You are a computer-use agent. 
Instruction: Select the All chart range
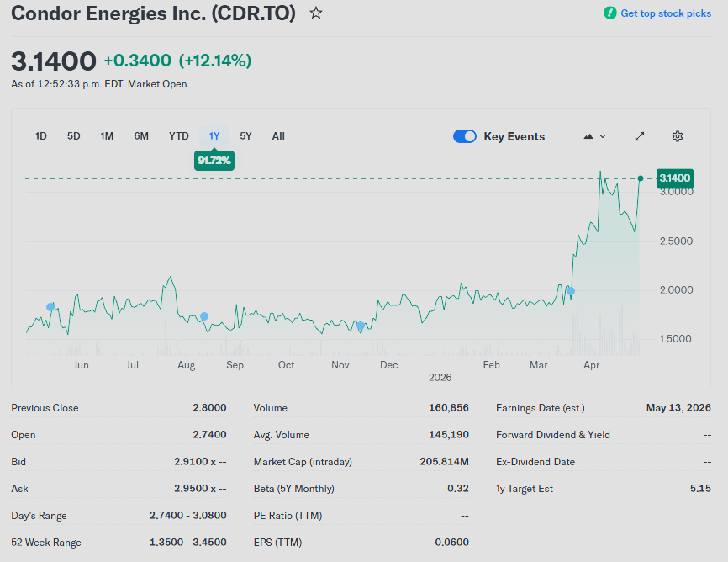pos(278,136)
